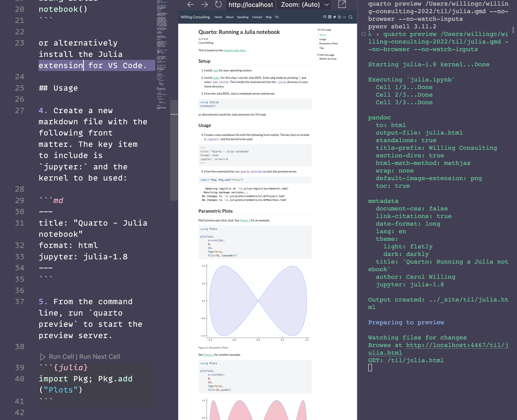The image size is (517, 420).
Task: Toggle the dark mode switch in navbar
Action: (344, 17)
